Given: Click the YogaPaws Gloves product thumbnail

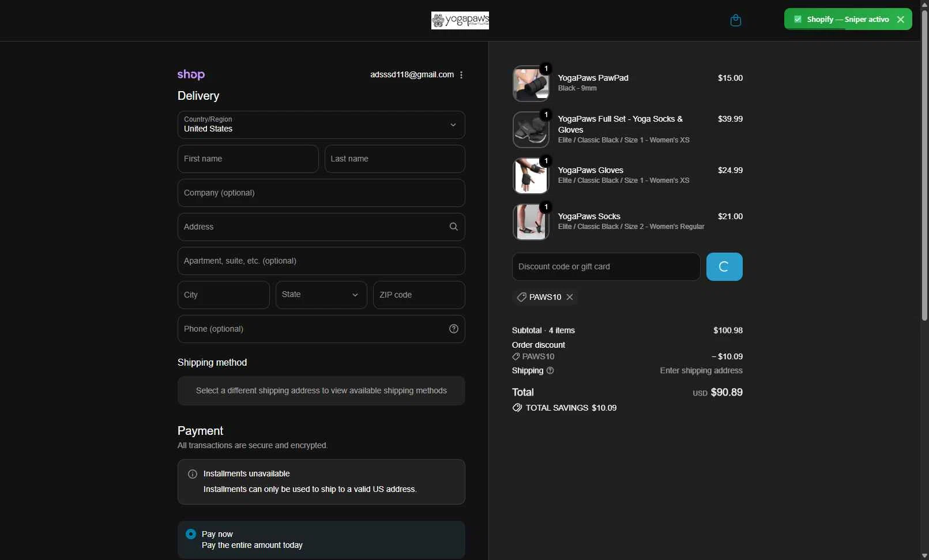Looking at the screenshot, I should [x=531, y=176].
